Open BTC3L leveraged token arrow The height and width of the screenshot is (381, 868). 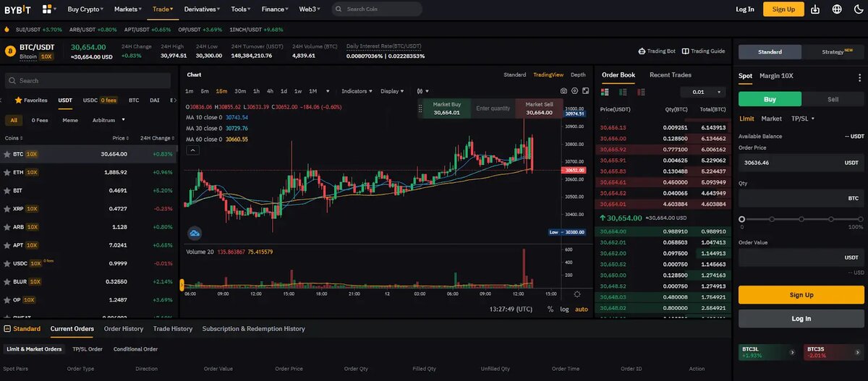click(x=791, y=352)
